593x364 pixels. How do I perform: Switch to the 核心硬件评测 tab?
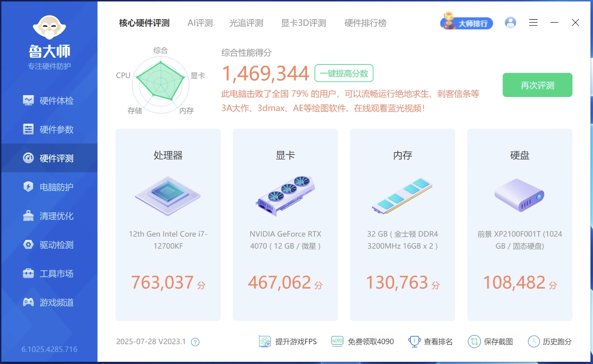pos(144,23)
